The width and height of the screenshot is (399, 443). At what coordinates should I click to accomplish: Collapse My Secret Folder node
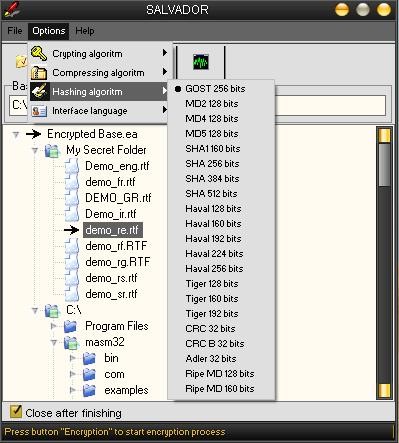[35, 150]
